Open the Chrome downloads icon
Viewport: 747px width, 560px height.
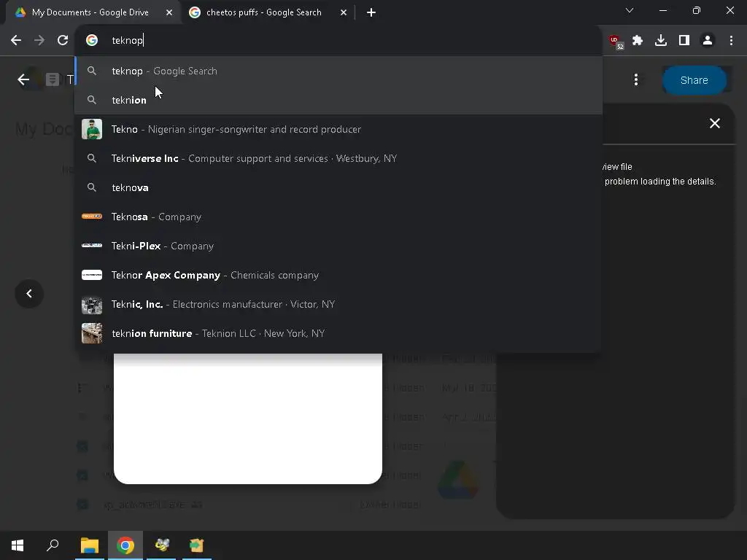point(661,41)
